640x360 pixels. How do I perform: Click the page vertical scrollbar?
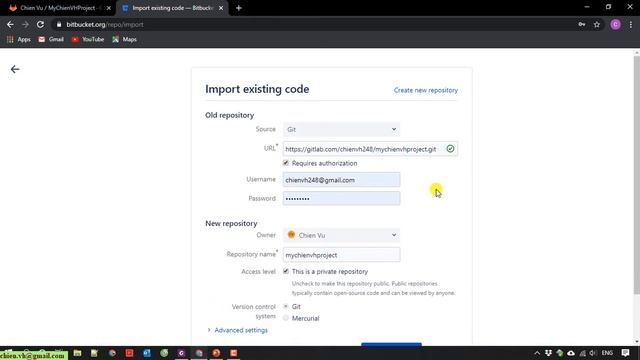point(637,175)
